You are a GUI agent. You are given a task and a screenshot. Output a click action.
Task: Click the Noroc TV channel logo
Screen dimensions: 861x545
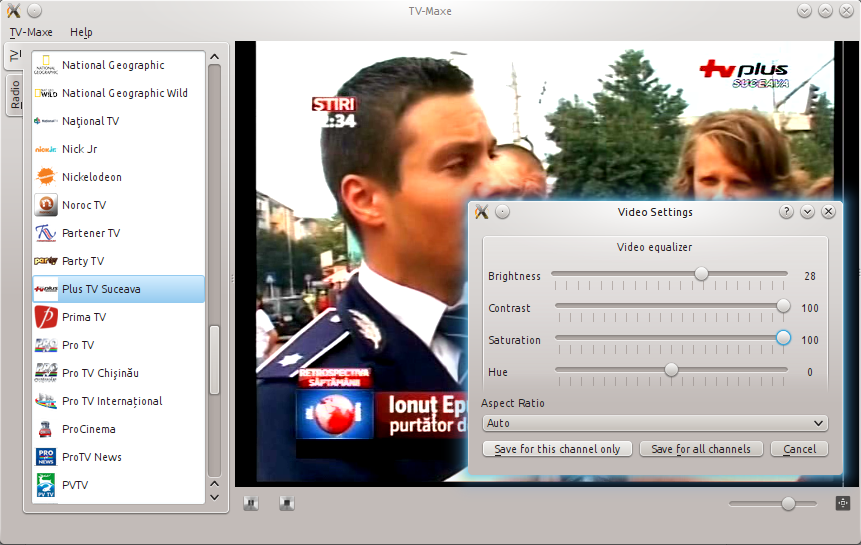tap(46, 205)
